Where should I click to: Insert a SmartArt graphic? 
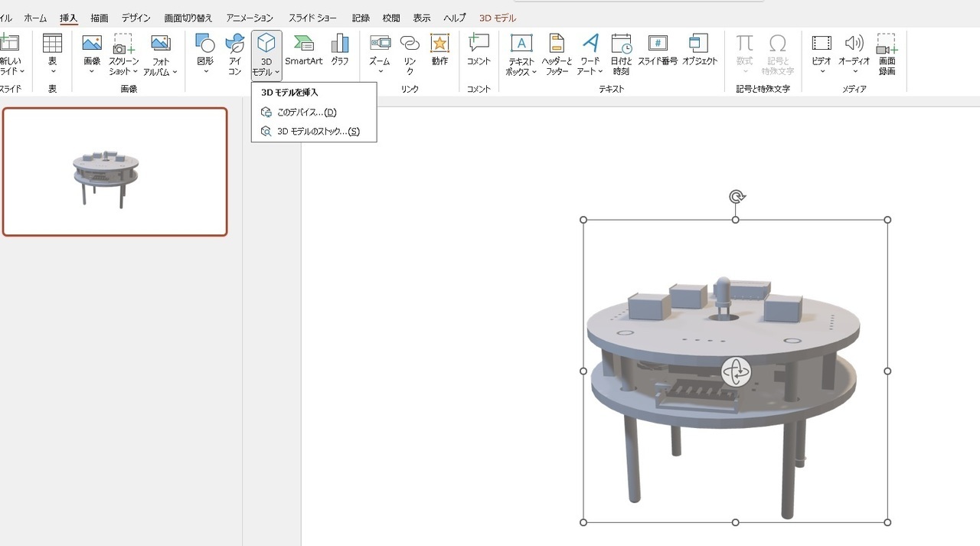tap(304, 49)
